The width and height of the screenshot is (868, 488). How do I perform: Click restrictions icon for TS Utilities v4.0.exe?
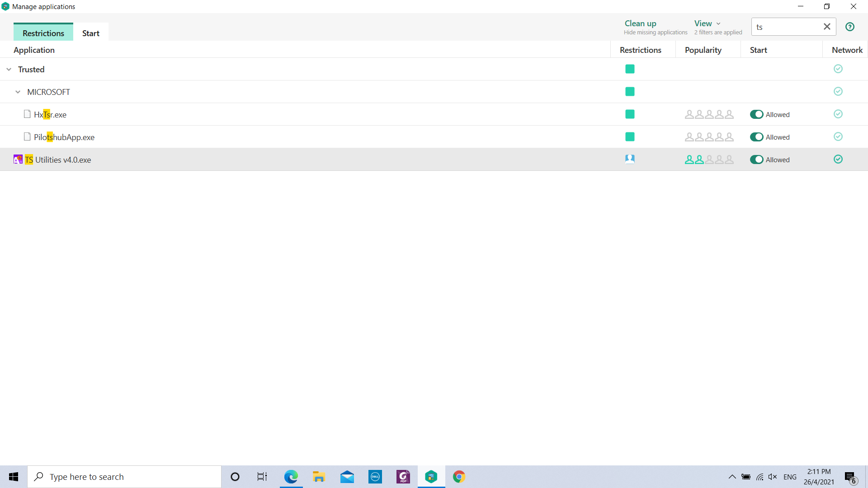point(630,159)
